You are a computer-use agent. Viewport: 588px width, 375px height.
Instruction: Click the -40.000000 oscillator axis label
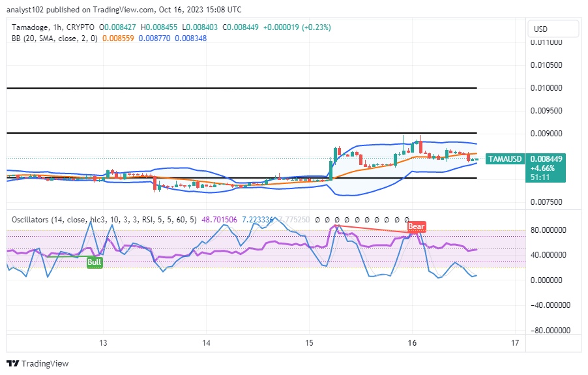[x=550, y=305]
